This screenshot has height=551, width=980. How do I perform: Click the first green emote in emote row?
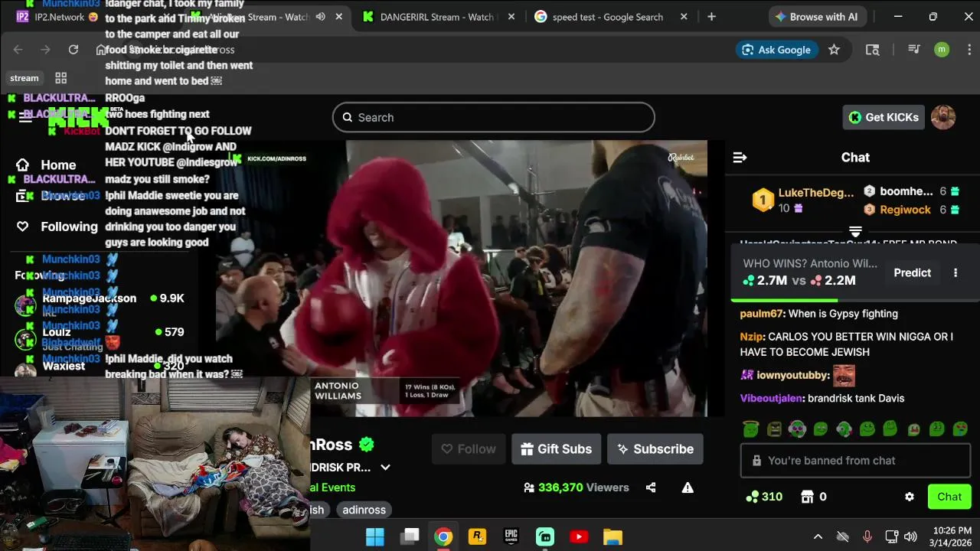coord(750,429)
